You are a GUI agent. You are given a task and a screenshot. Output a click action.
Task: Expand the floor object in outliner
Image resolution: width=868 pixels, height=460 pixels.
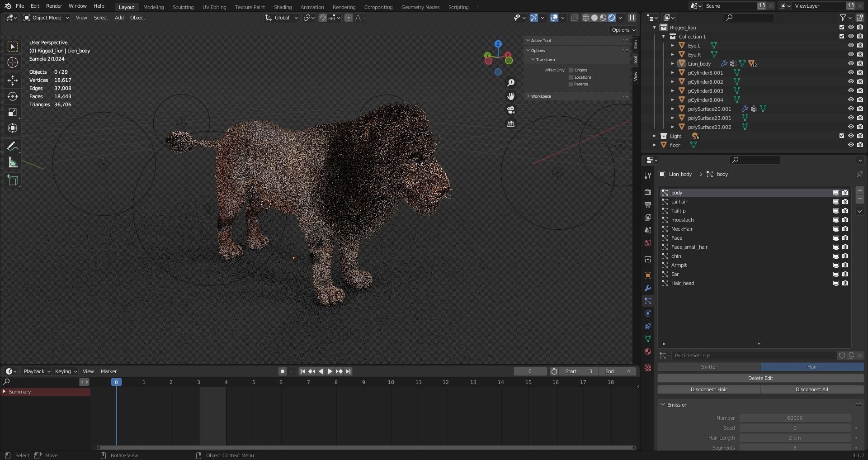[x=654, y=145]
